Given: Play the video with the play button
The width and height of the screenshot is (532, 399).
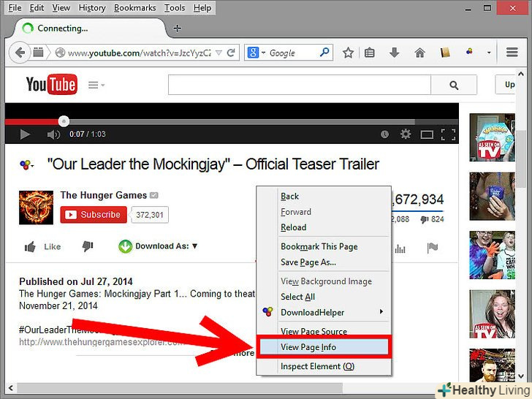Looking at the screenshot, I should pyautogui.click(x=24, y=134).
